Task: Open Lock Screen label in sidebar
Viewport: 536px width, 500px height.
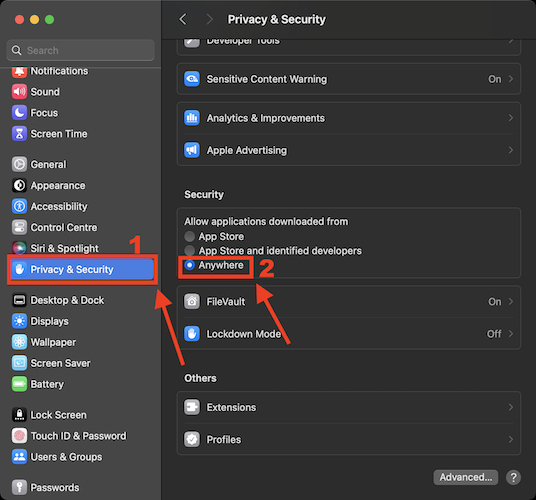Action: [x=58, y=415]
